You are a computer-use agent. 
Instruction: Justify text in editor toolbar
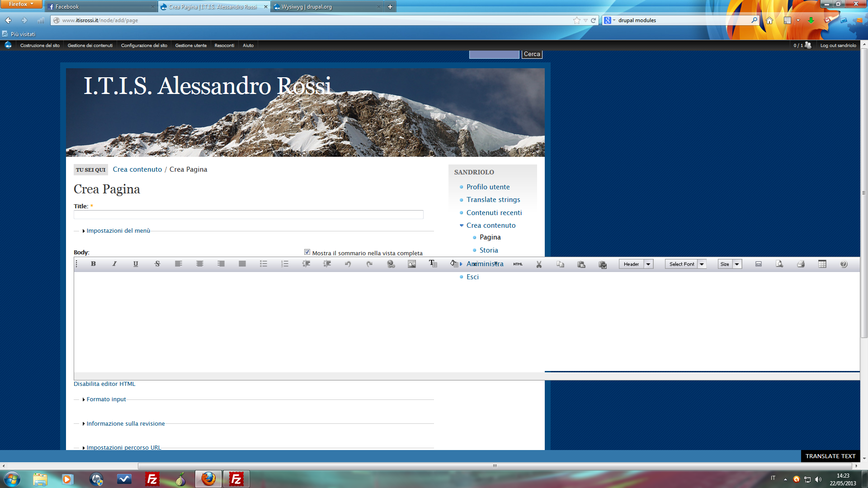[x=242, y=264]
